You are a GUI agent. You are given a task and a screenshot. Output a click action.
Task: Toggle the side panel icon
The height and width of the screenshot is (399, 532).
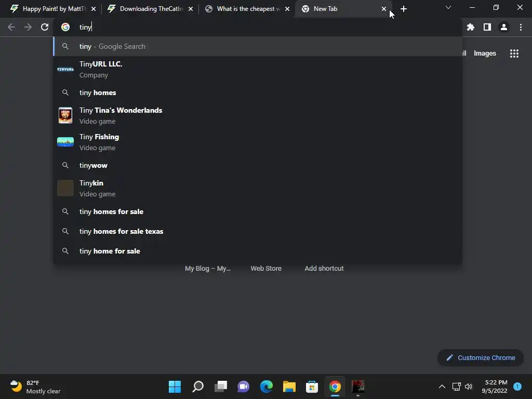tap(487, 27)
